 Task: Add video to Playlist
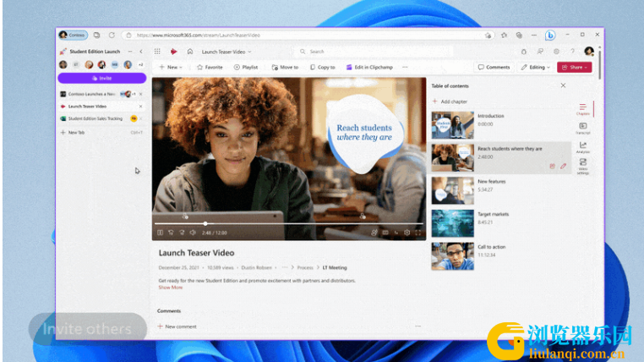point(246,67)
